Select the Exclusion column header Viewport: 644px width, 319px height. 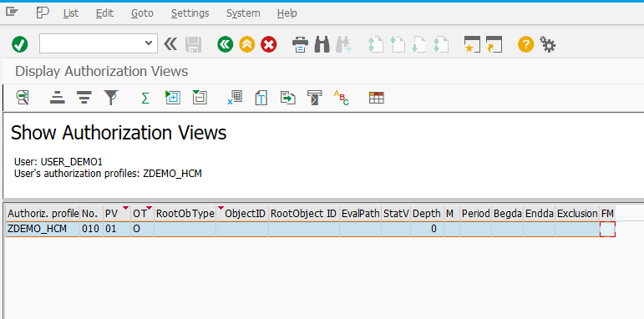(577, 214)
